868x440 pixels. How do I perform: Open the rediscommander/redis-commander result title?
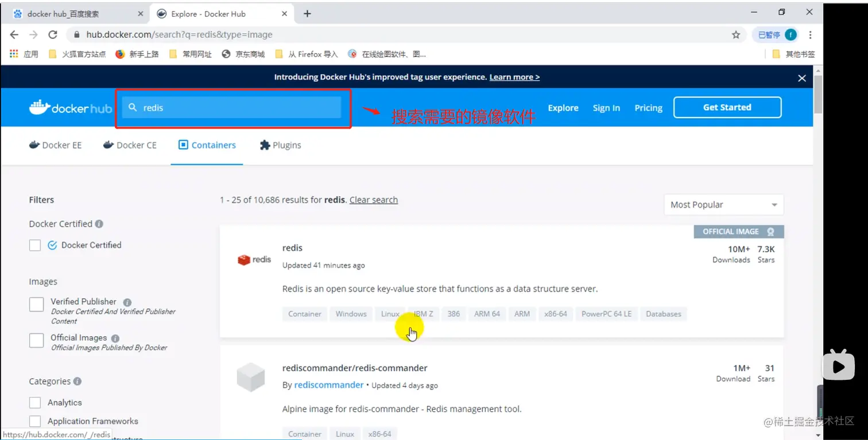355,368
